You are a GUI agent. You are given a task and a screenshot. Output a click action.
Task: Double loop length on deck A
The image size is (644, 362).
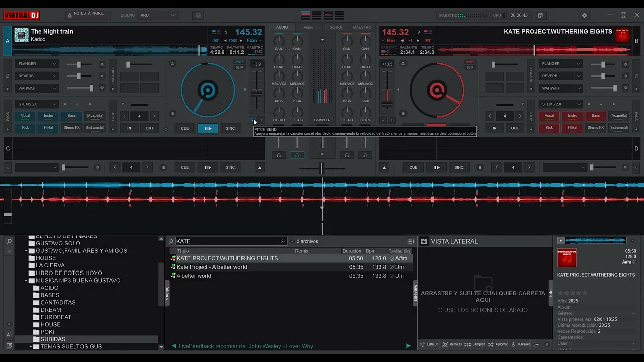click(154, 116)
